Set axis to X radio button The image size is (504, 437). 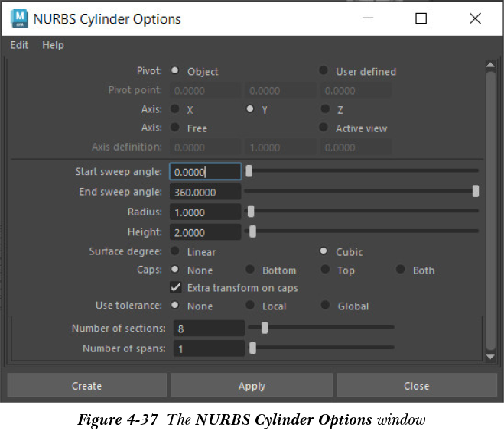coord(175,109)
